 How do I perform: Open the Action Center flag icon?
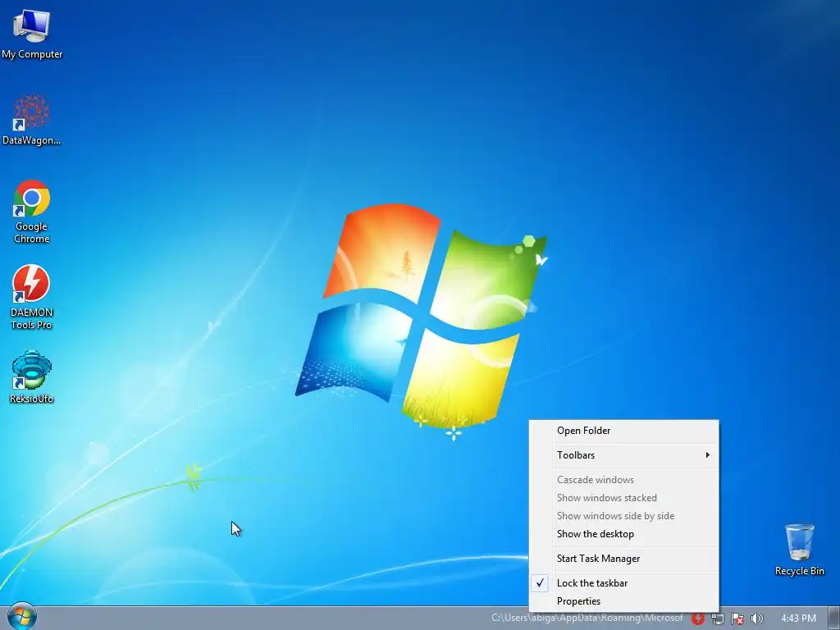(x=737, y=619)
